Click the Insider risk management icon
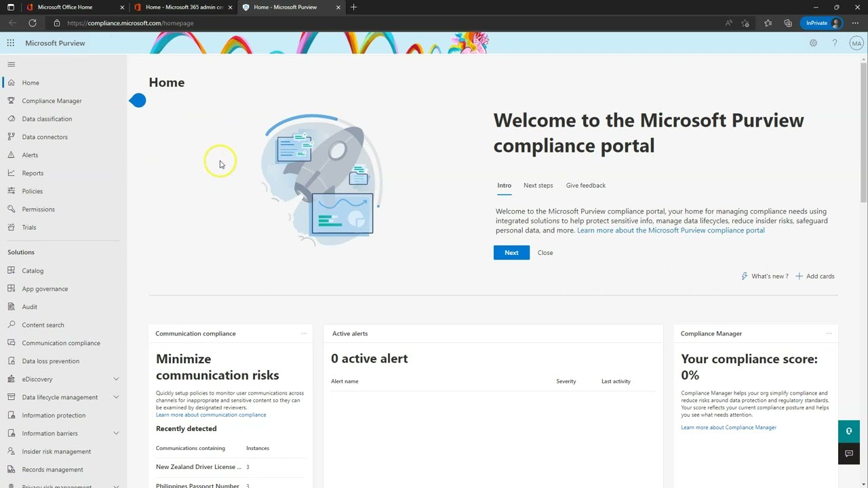Screen dimensions: 868x488 (11, 451)
